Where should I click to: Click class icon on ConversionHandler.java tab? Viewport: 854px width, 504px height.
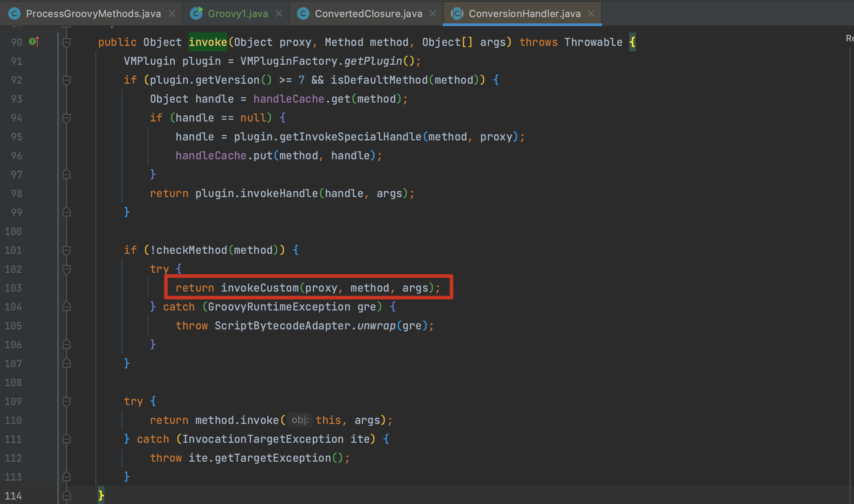(x=457, y=13)
